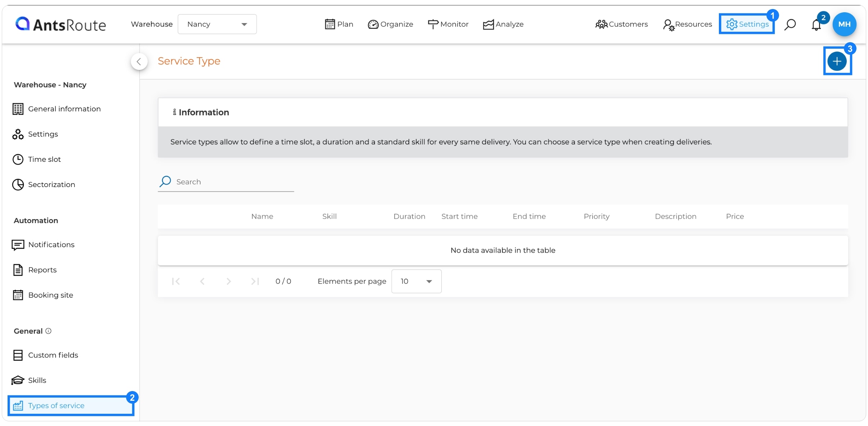The width and height of the screenshot is (868, 426).
Task: Sort table by Name column
Action: point(262,216)
